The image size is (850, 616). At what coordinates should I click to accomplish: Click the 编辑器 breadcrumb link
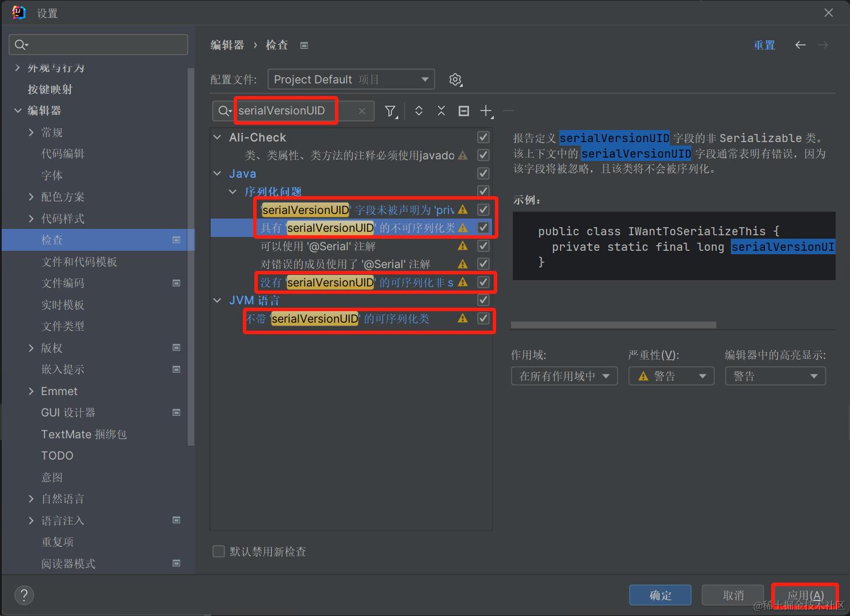point(227,45)
